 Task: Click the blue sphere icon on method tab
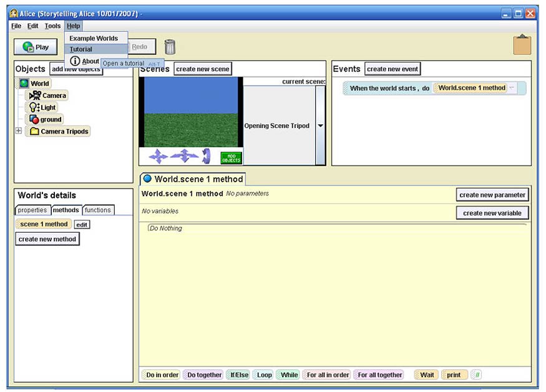point(148,179)
